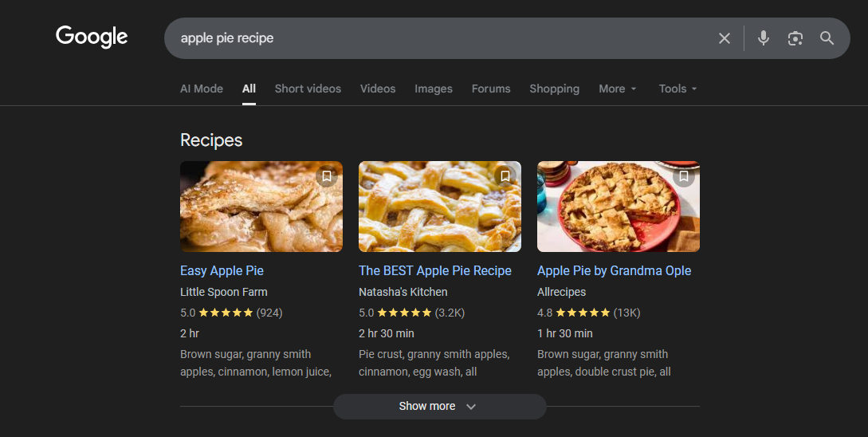The height and width of the screenshot is (437, 868).
Task: Click the 5.0 rating with 924 reviews
Action: pyautogui.click(x=231, y=313)
